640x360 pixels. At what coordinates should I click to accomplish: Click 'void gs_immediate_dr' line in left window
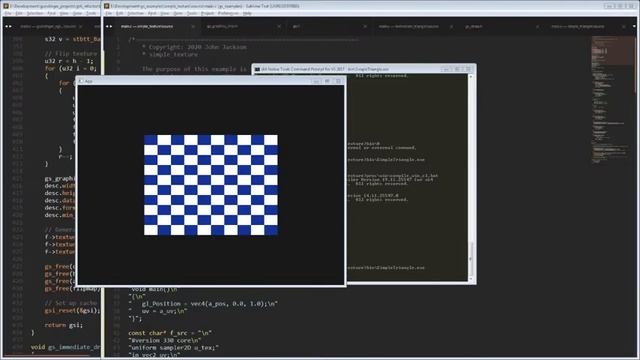pyautogui.click(x=65, y=347)
